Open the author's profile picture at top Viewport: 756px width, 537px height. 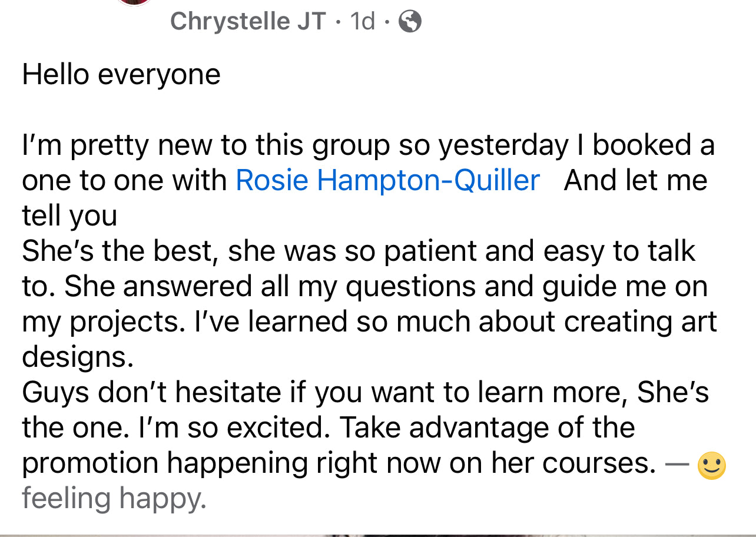pos(135,2)
